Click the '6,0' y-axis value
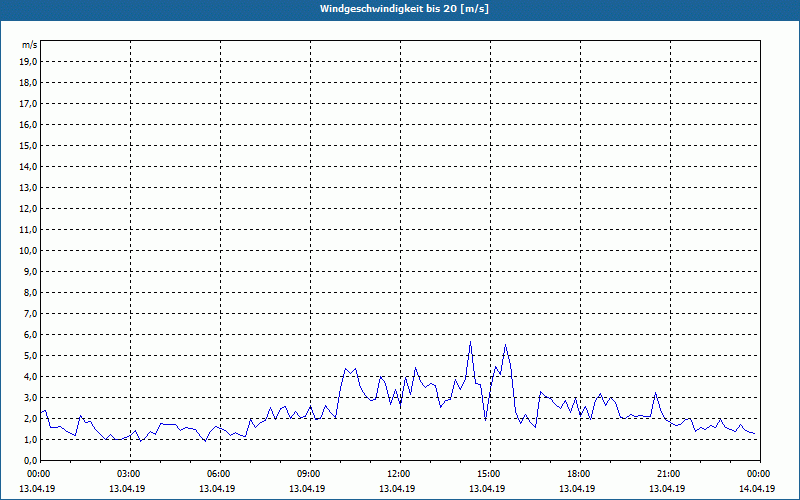The height and width of the screenshot is (500, 800). pyautogui.click(x=30, y=335)
